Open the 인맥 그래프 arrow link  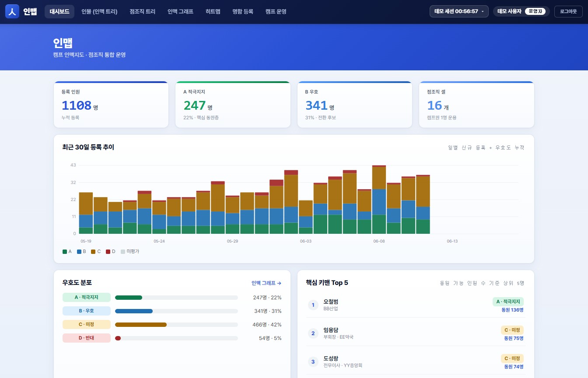[x=266, y=283]
